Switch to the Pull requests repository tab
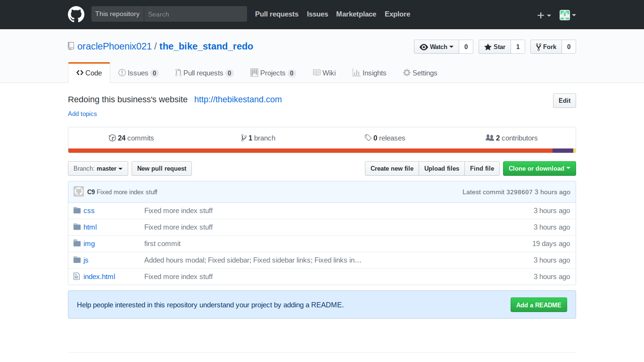The width and height of the screenshot is (644, 362). (204, 73)
